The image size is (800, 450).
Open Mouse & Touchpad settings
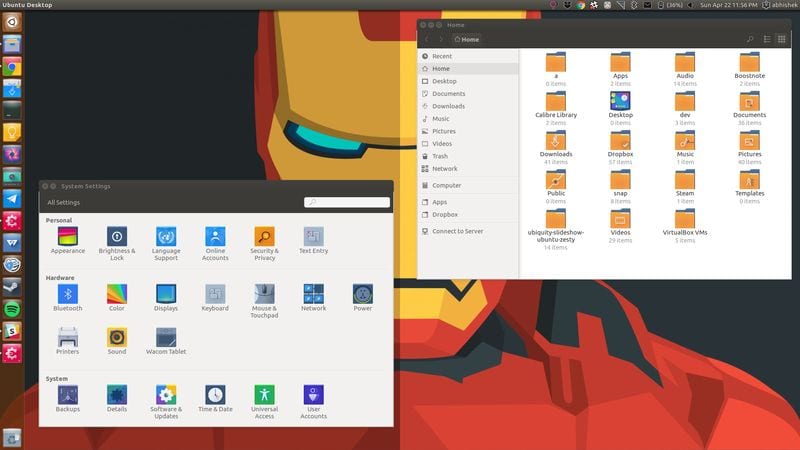point(264,301)
